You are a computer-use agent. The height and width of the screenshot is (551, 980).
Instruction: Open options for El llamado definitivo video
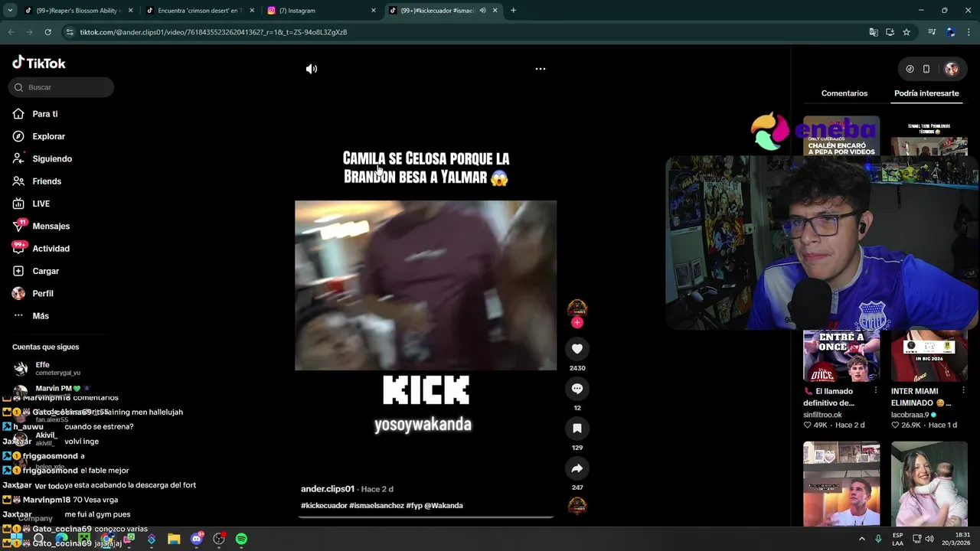pos(876,391)
